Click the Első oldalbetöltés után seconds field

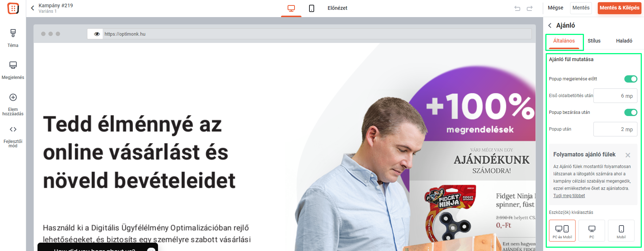point(615,96)
